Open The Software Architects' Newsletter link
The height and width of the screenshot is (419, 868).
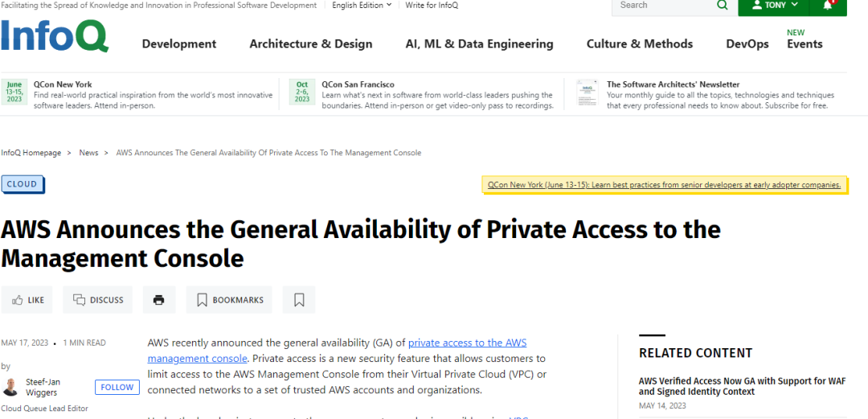674,84
